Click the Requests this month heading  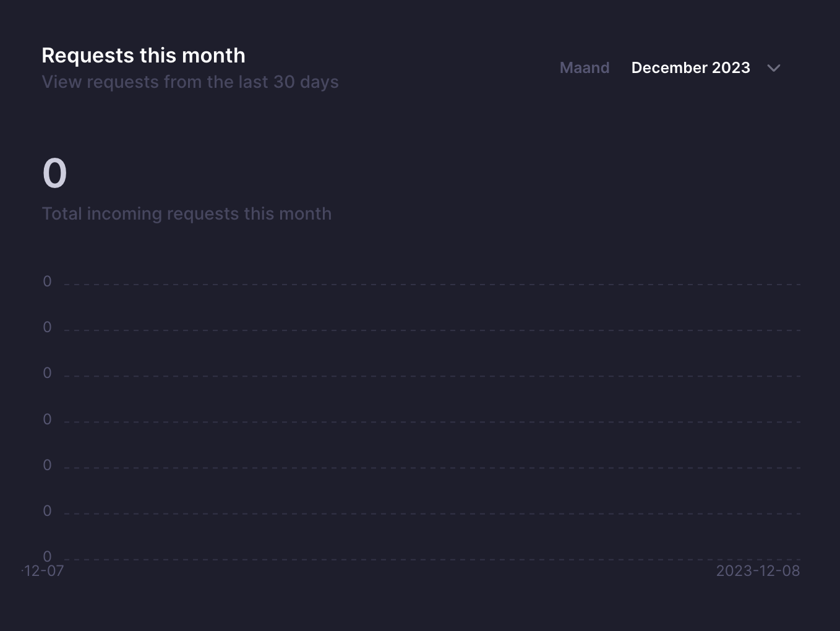coord(144,56)
